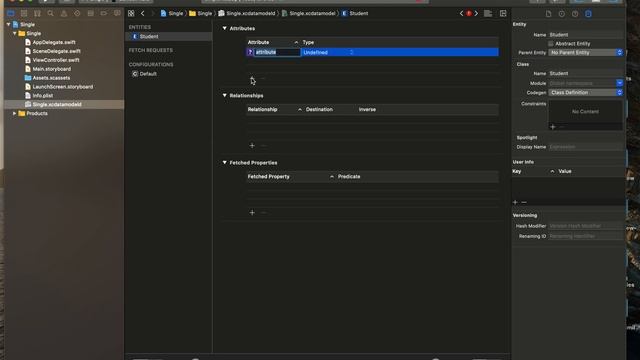Collapse the Fetched Properties section
Screen dimensions: 640x360
pos(224,162)
